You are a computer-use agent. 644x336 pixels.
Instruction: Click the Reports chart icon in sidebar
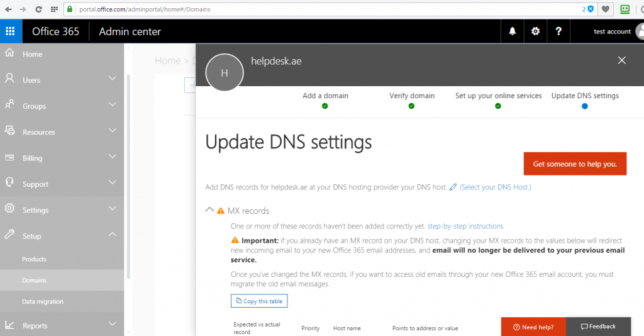tap(9, 325)
